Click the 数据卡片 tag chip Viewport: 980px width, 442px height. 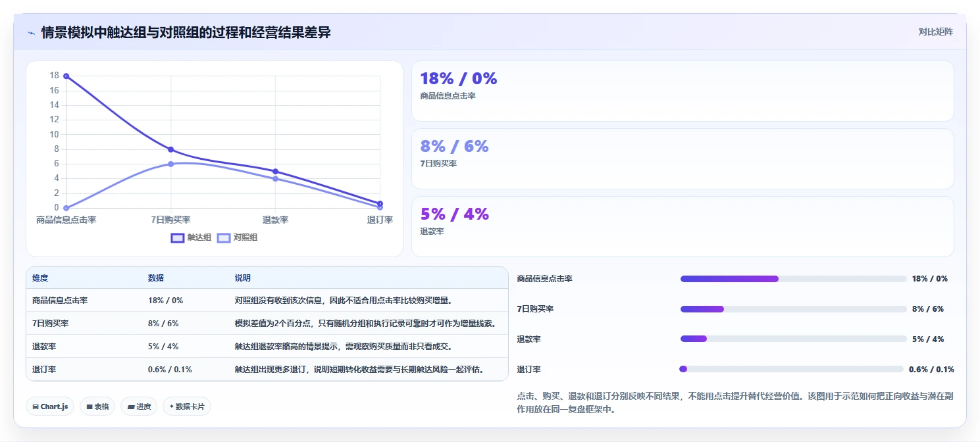[187, 406]
